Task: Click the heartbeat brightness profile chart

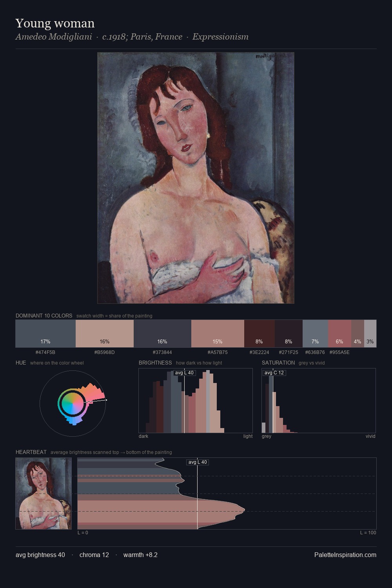Action: pos(227,494)
